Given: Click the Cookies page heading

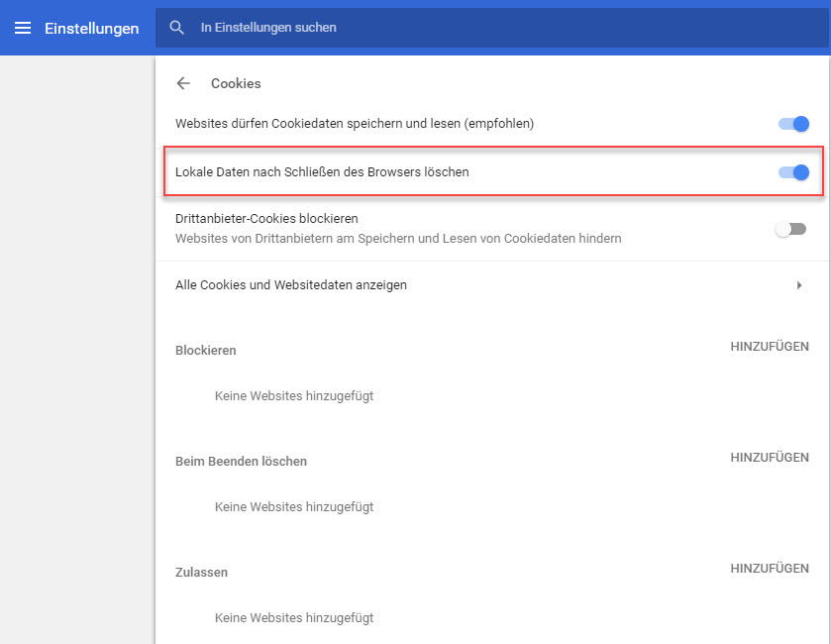Looking at the screenshot, I should (236, 84).
